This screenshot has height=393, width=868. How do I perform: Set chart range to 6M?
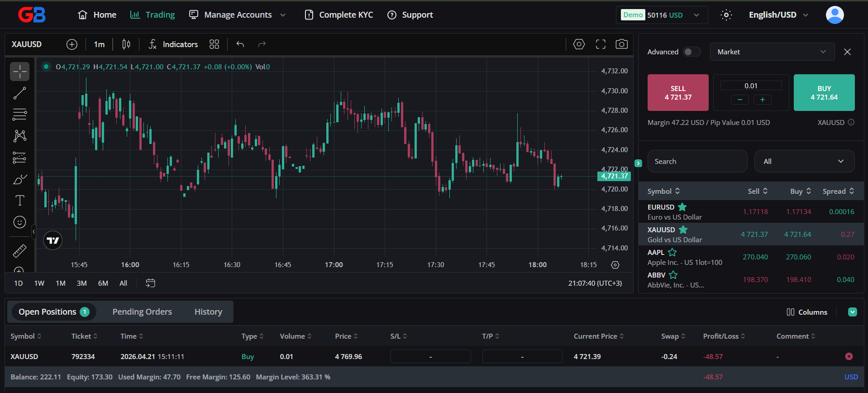tap(103, 283)
